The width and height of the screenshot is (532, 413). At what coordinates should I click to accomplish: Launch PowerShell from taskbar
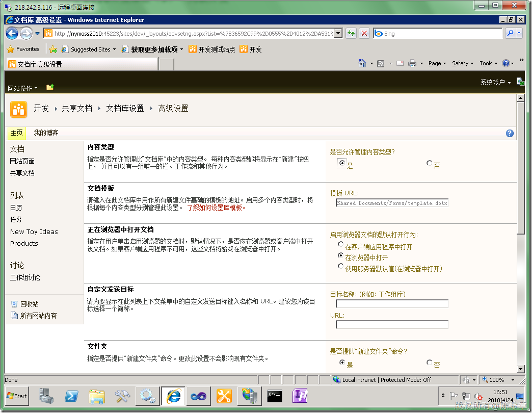[x=71, y=396]
